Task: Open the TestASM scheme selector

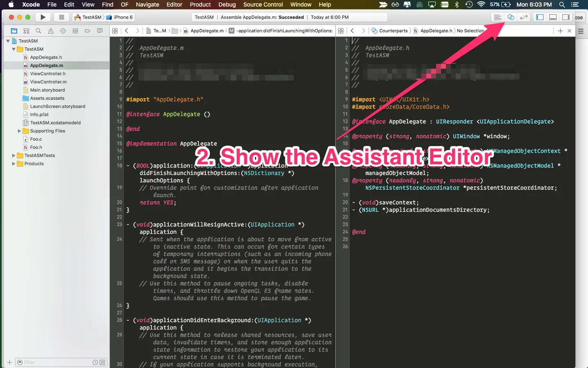Action: tap(88, 17)
